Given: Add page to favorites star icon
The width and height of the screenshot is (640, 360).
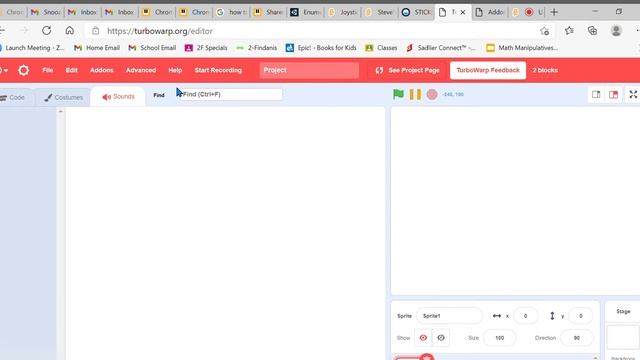Looking at the screenshot, I should (544, 31).
